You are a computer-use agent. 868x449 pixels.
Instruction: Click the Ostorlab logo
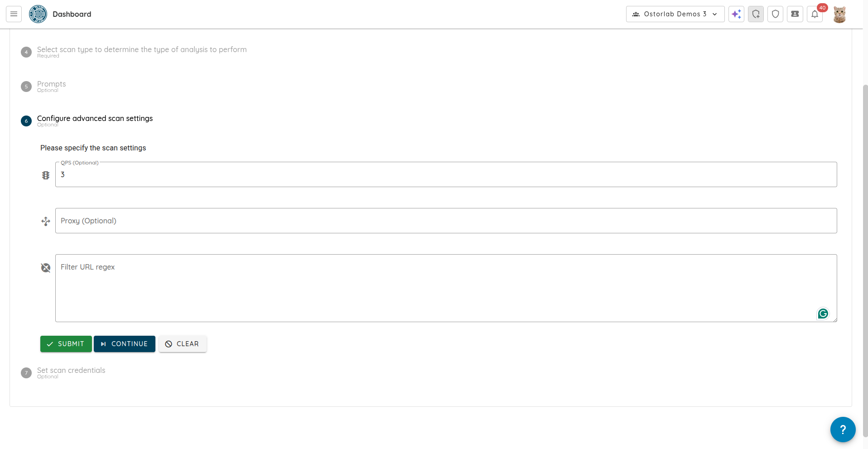[x=38, y=14]
